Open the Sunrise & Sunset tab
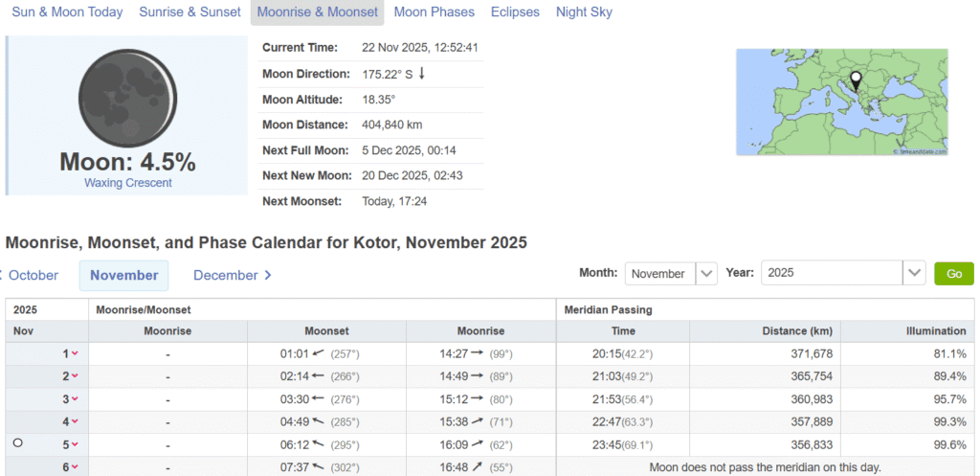Image resolution: width=980 pixels, height=476 pixels. point(189,12)
